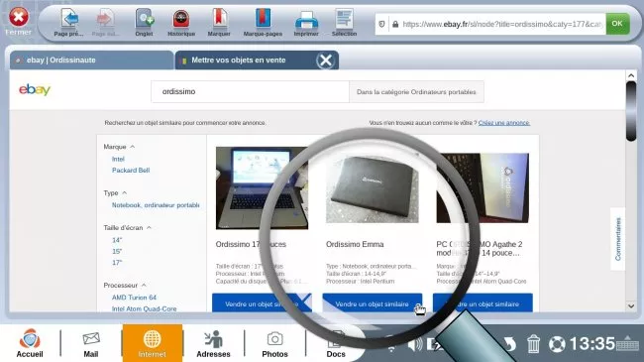Viewport: 644px width, 362px height.
Task: Collapse the Marque filter section
Action: pyautogui.click(x=132, y=147)
